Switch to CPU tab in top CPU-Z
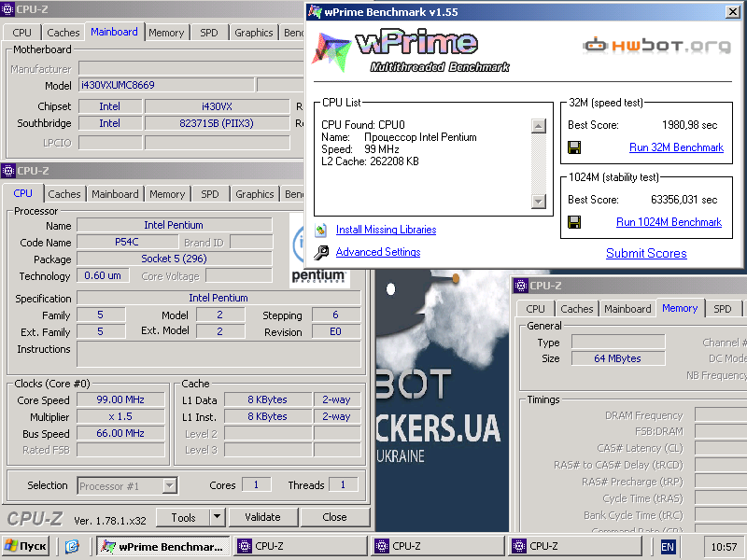Image resolution: width=747 pixels, height=560 pixels. (21, 33)
